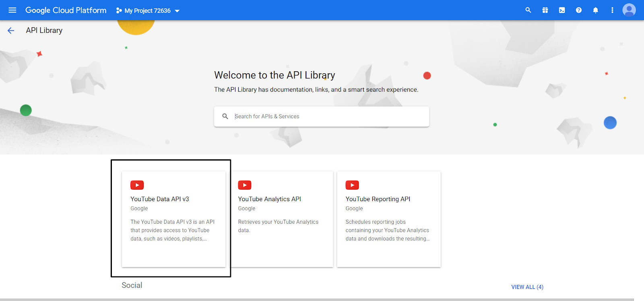Click the Social category heading
644x301 pixels.
point(132,285)
